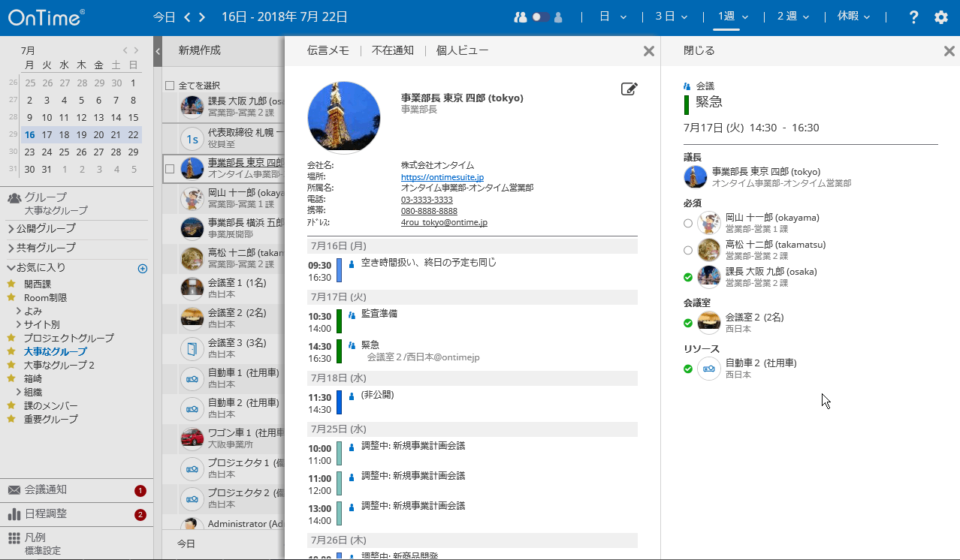Open the 休暇 dropdown
Viewport: 960px width, 560px height.
pyautogui.click(x=853, y=16)
